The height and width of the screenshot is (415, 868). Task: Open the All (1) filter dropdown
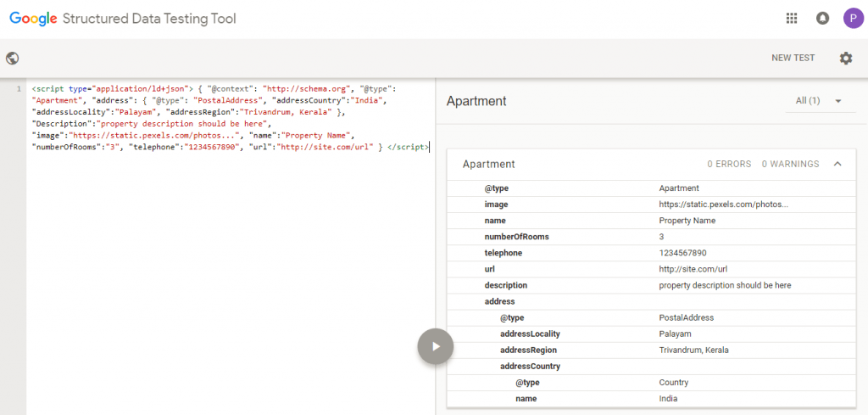pyautogui.click(x=821, y=101)
